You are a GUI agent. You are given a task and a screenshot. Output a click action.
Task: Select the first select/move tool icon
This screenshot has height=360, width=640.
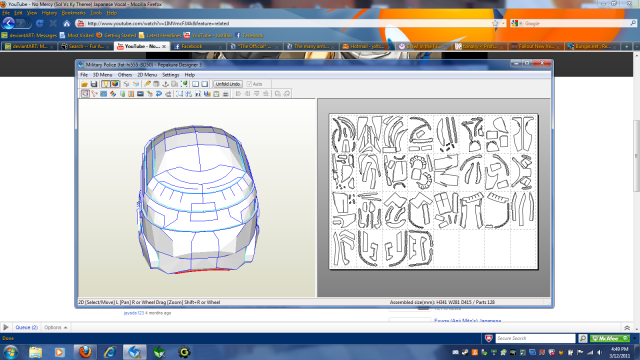85,94
